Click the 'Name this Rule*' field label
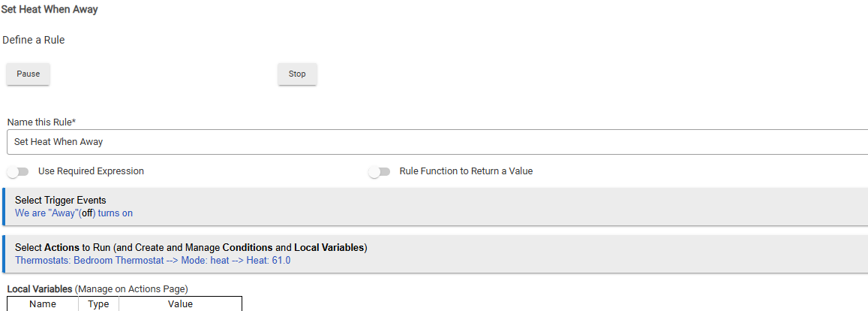Screen dimensions: 868x311 click(x=41, y=122)
